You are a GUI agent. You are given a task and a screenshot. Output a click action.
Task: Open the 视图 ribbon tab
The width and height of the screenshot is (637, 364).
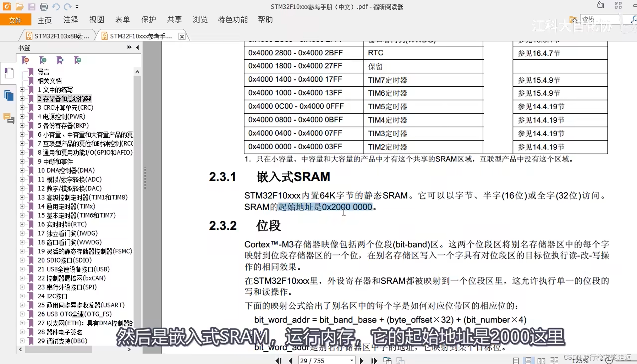pyautogui.click(x=97, y=20)
